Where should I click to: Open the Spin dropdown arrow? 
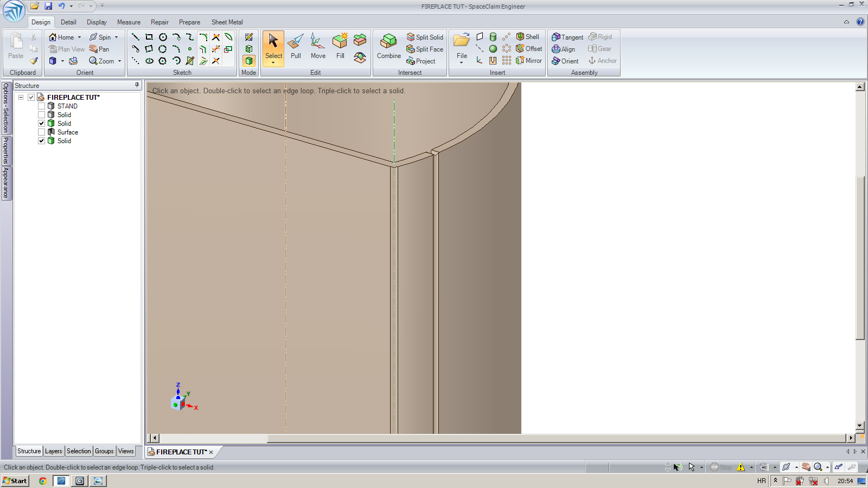[116, 37]
